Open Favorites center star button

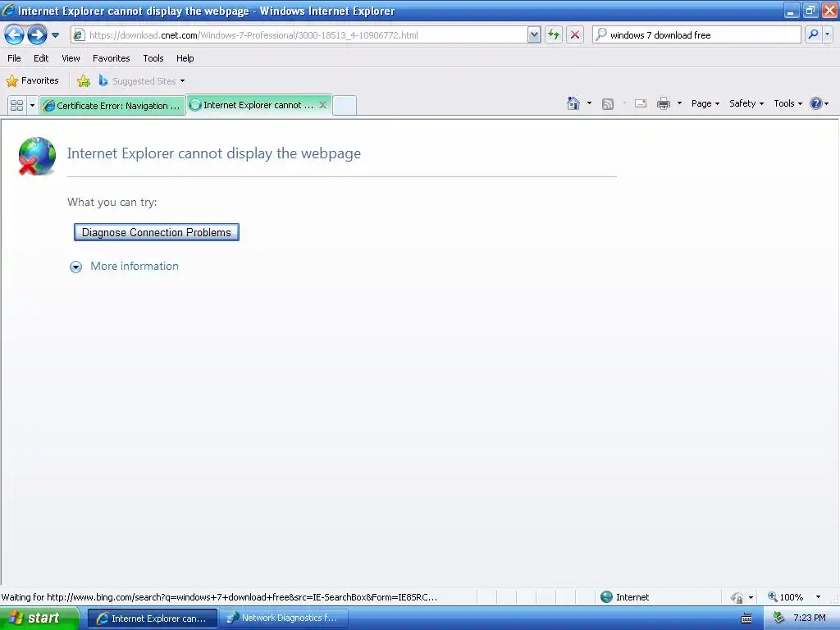33,81
